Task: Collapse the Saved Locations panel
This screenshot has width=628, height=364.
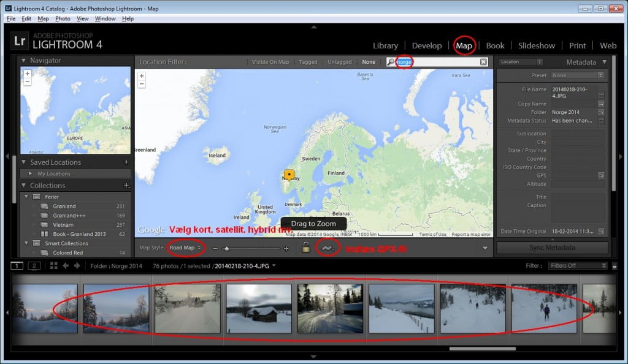Action: tap(23, 162)
